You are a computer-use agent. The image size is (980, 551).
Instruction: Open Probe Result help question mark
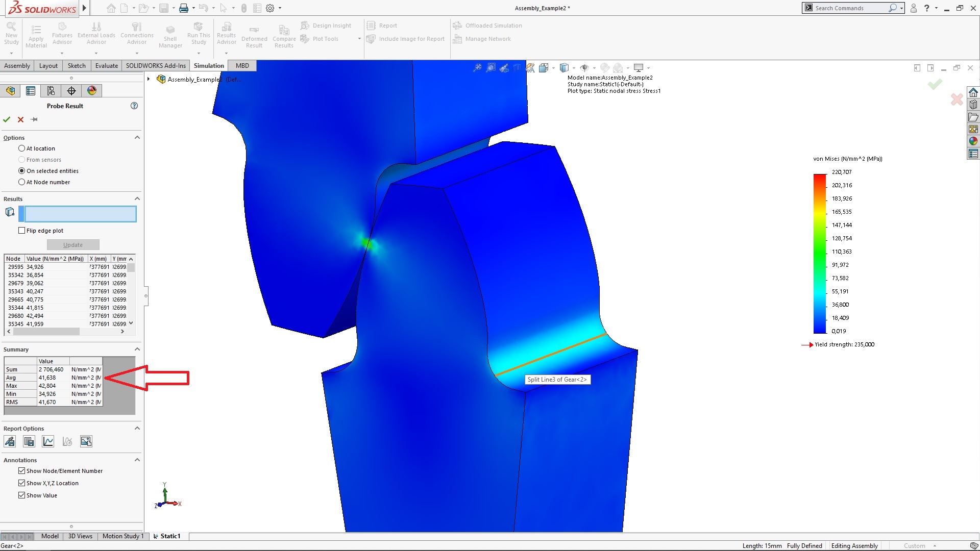click(x=134, y=106)
